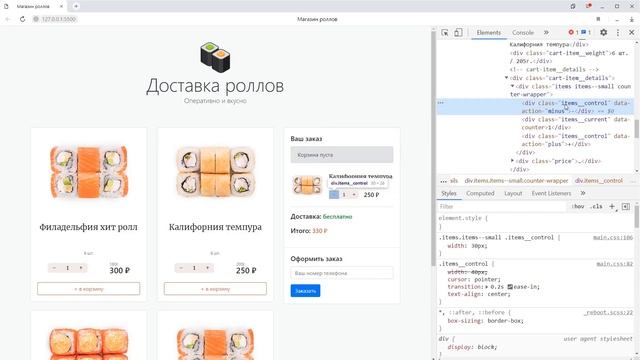Open the main.css:82 source link
Viewport: 640px width, 360px height.
[x=614, y=264]
